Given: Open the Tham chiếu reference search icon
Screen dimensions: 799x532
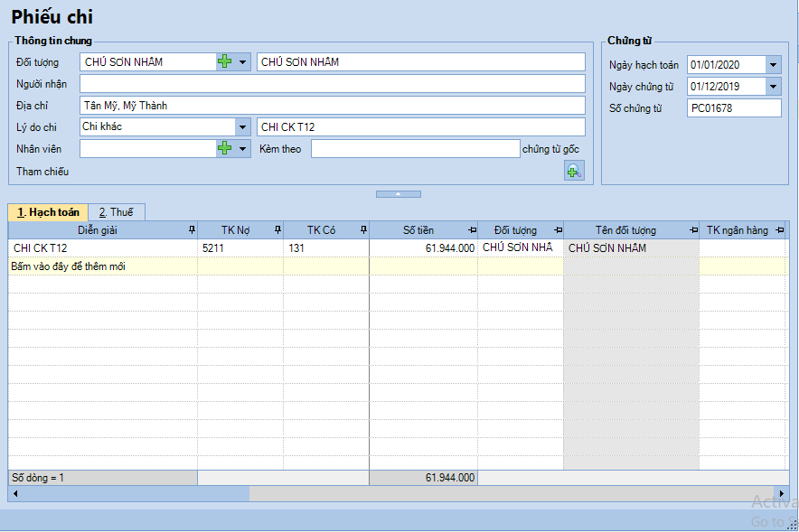Looking at the screenshot, I should click(573, 171).
